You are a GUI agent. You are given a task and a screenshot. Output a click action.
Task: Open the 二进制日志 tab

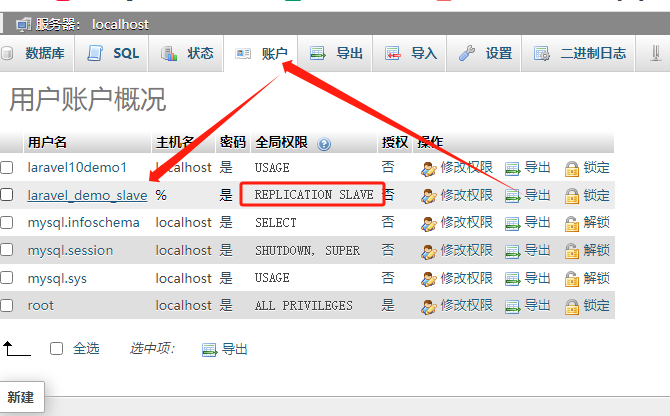tap(579, 53)
